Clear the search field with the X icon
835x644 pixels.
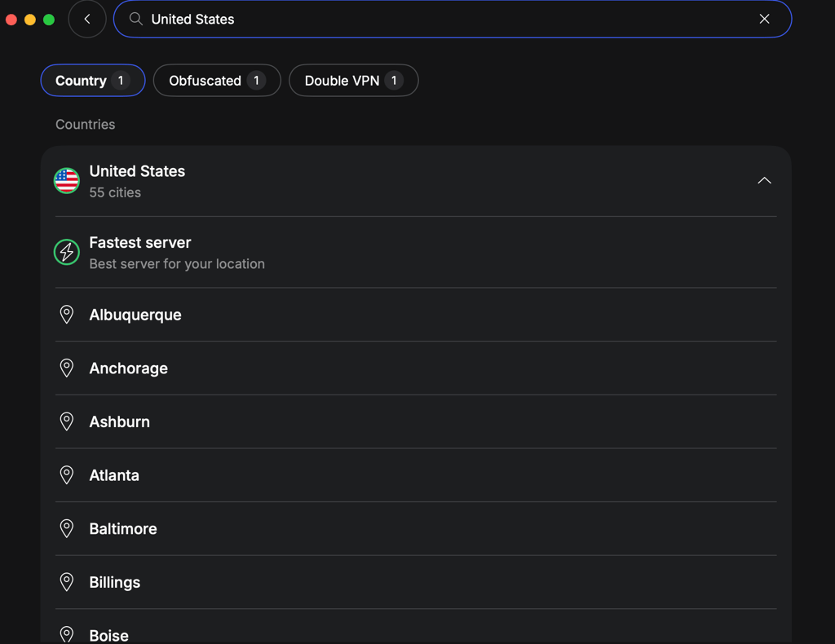click(764, 20)
